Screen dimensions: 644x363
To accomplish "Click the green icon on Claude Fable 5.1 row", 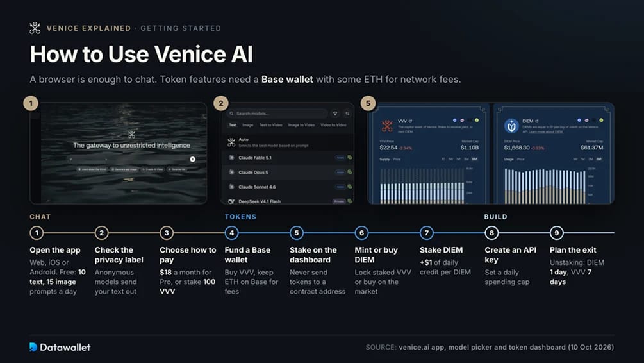I will 349,158.
